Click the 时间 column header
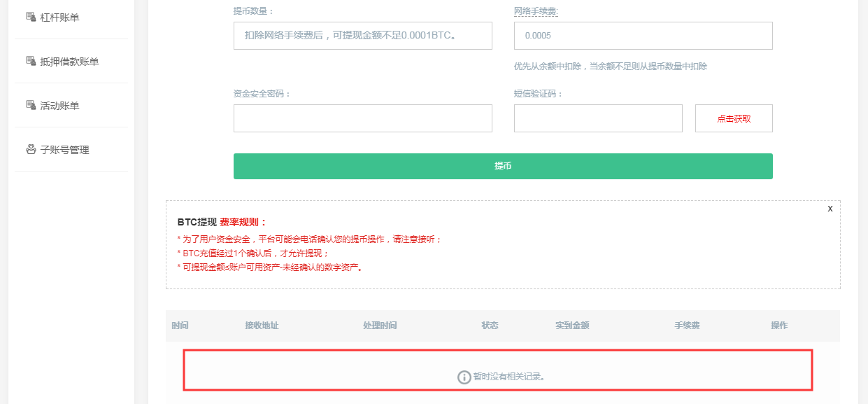 coord(180,326)
